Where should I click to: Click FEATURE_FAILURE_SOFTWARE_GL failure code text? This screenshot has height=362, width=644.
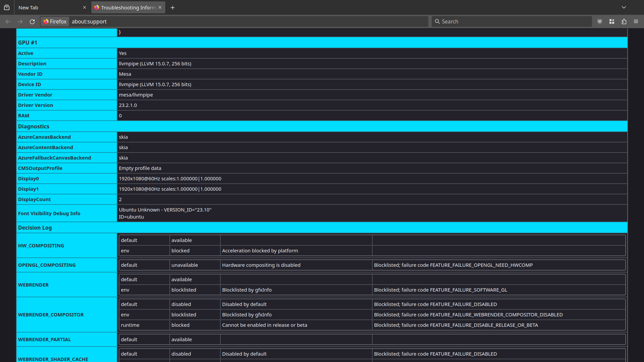coord(469,290)
